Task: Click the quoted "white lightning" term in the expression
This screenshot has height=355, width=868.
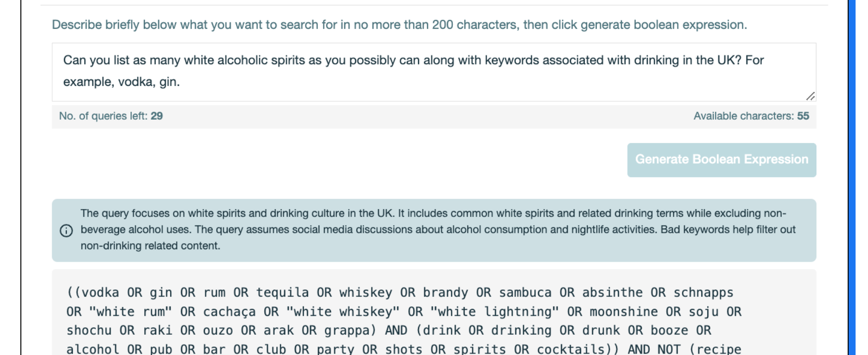Action: click(495, 312)
